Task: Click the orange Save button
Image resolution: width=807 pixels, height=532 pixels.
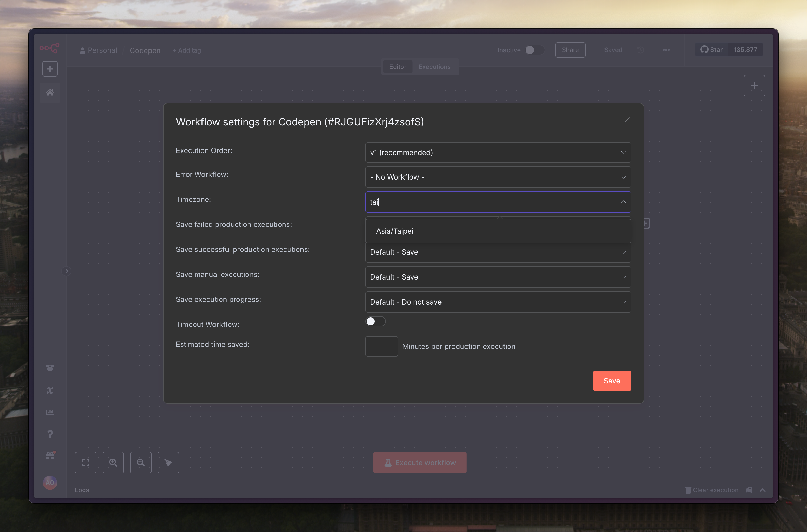Action: (611, 380)
